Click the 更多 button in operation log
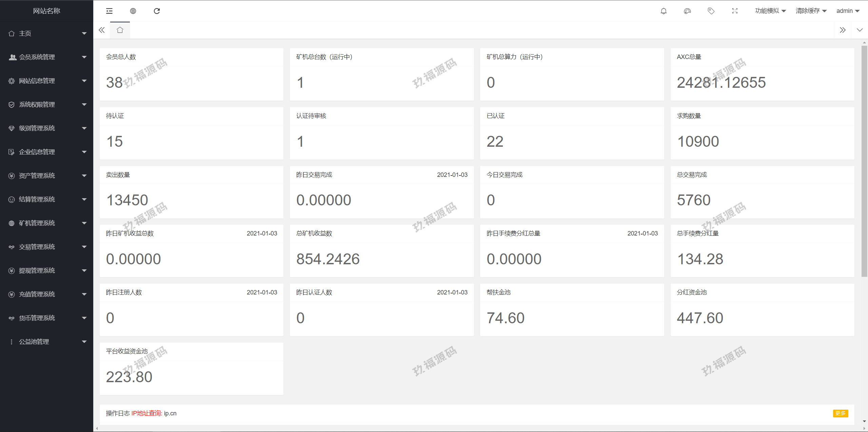 point(840,413)
